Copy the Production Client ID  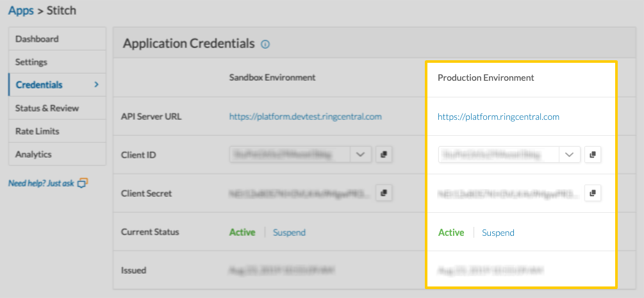pos(593,154)
